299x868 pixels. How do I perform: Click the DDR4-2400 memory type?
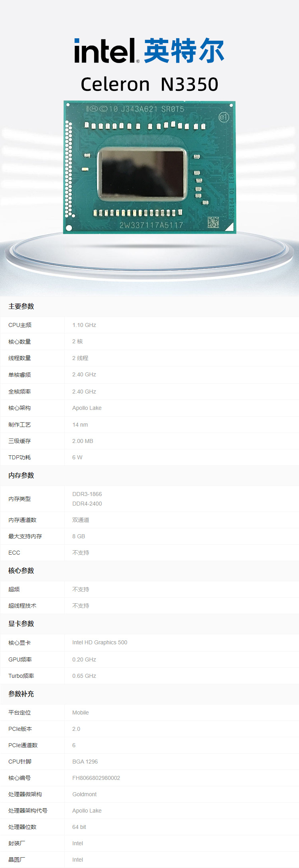pos(87,504)
